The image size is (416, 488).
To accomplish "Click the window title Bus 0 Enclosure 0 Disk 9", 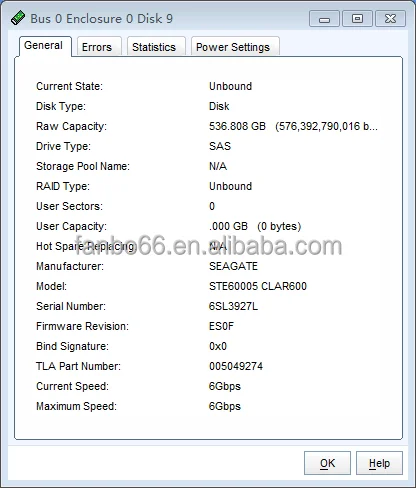I will pyautogui.click(x=102, y=18).
